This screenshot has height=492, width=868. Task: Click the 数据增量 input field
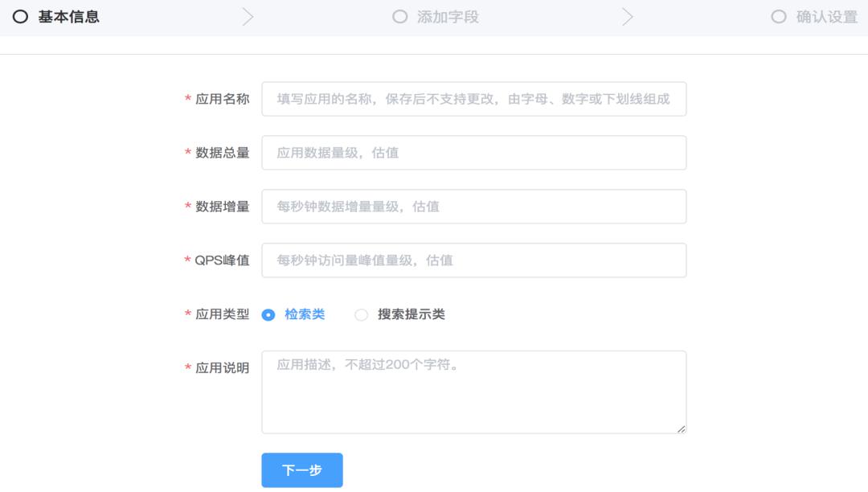473,206
